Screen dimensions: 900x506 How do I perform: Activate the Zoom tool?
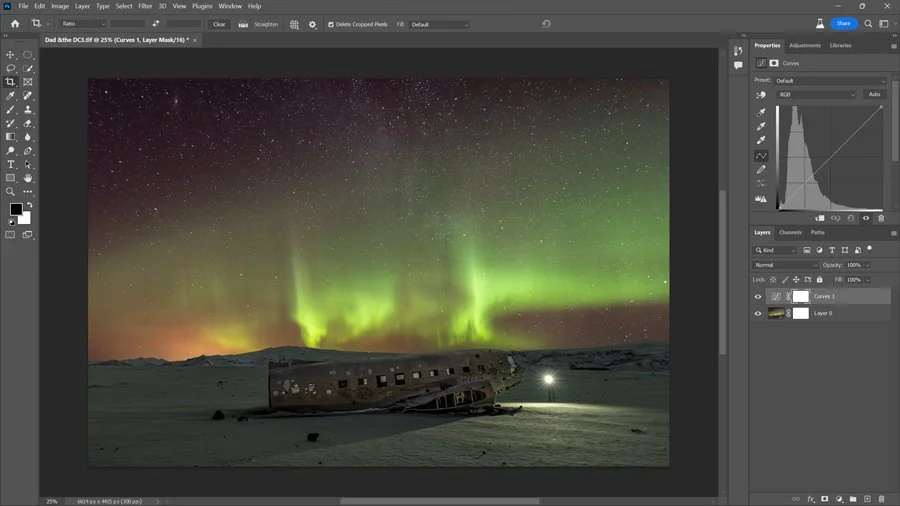(x=11, y=191)
